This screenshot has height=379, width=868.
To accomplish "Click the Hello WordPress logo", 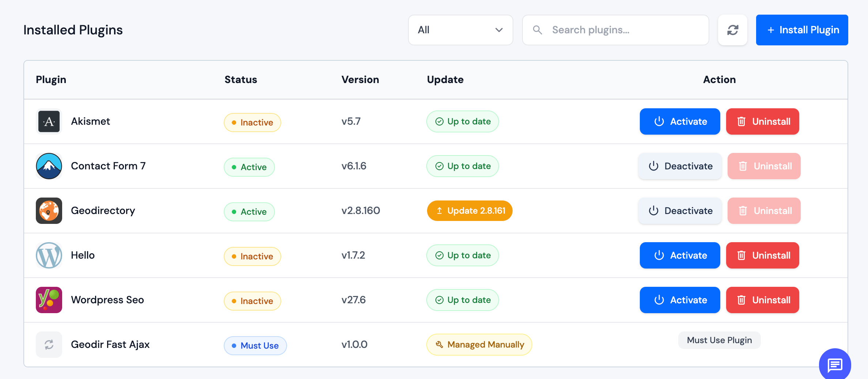I will point(49,255).
